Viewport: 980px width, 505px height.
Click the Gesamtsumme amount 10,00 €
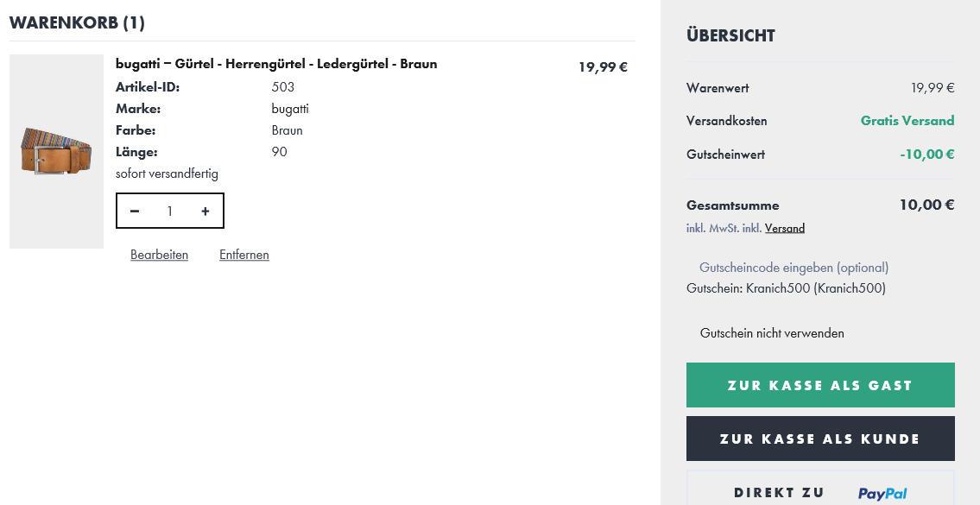tap(926, 205)
